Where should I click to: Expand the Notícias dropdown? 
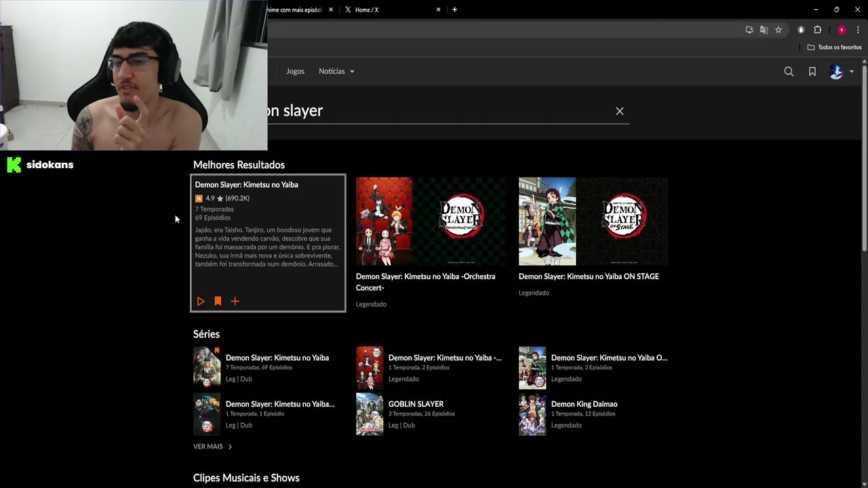336,71
